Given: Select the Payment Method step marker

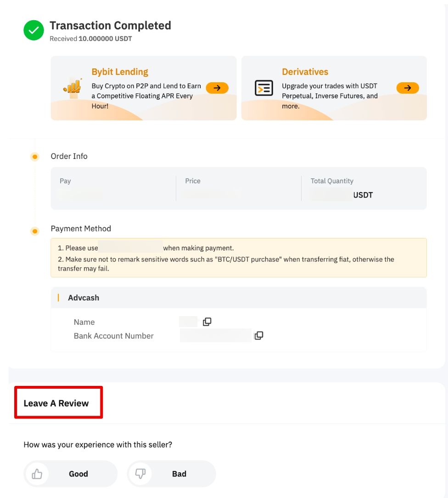Looking at the screenshot, I should click(34, 231).
